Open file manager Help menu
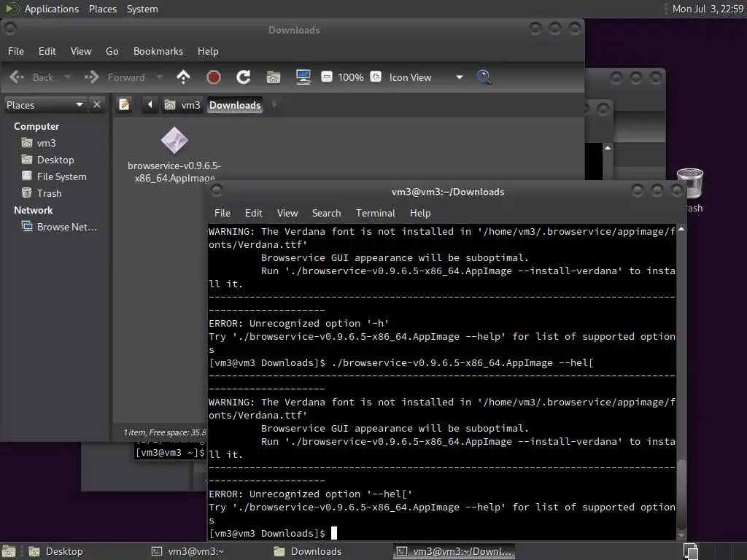 (x=208, y=51)
